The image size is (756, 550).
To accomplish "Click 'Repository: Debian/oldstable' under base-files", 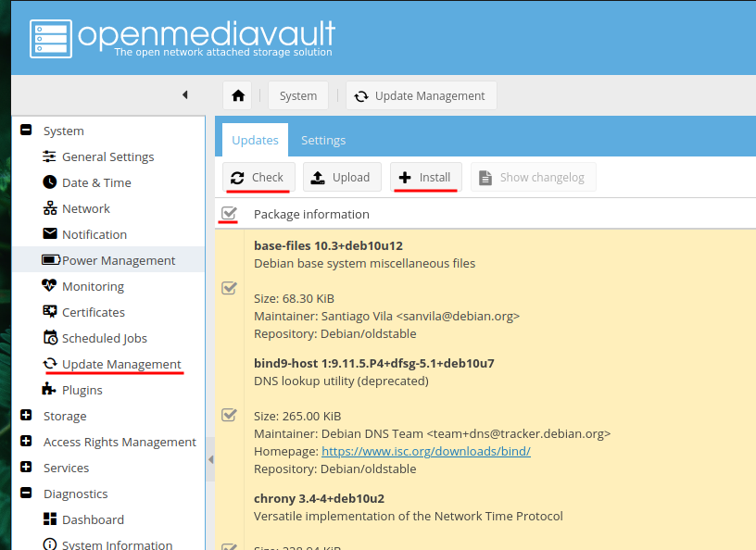I will [x=335, y=333].
